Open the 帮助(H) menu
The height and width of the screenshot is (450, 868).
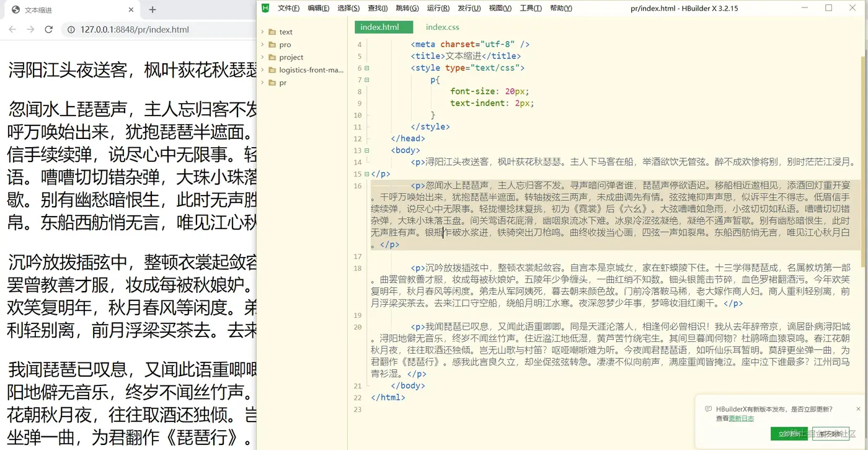coord(561,8)
